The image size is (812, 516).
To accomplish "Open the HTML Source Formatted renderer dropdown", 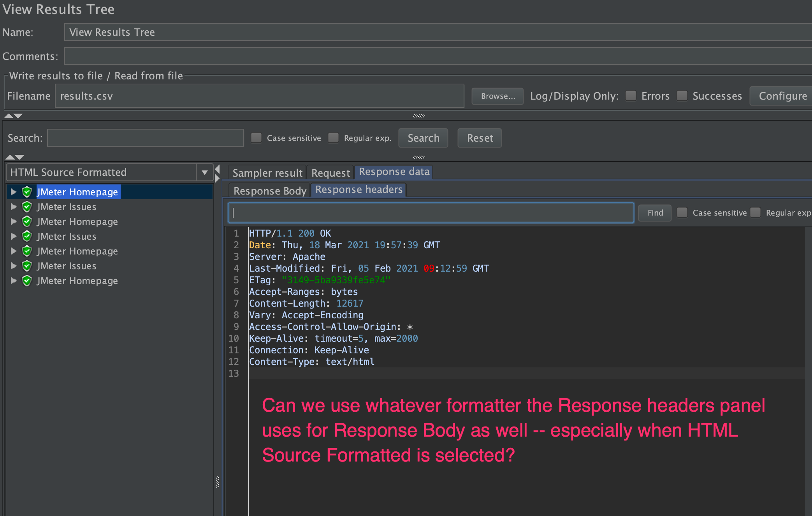I will pyautogui.click(x=204, y=172).
